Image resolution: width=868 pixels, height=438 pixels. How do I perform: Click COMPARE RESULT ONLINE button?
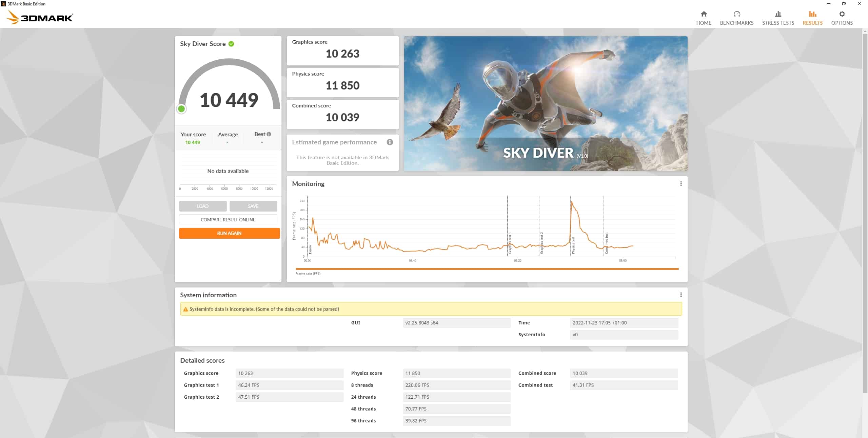(x=228, y=220)
